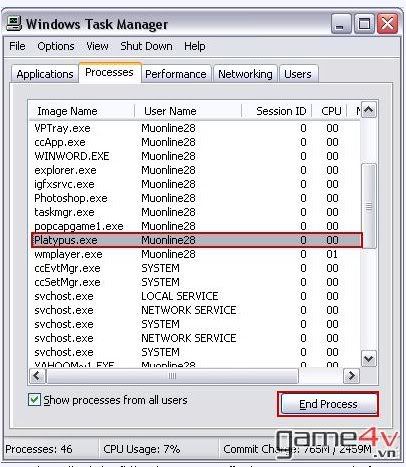
Task: Click the CPU value 01 of wmplayer.exe
Action: [x=332, y=254]
